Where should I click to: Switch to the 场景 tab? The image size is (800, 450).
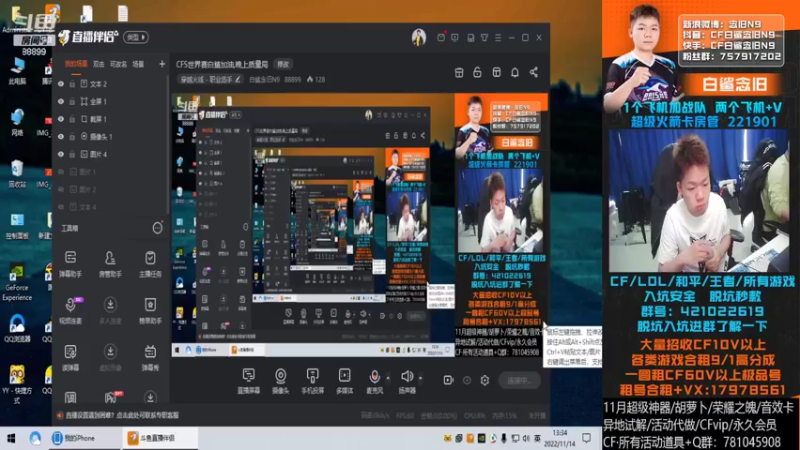coord(138,64)
